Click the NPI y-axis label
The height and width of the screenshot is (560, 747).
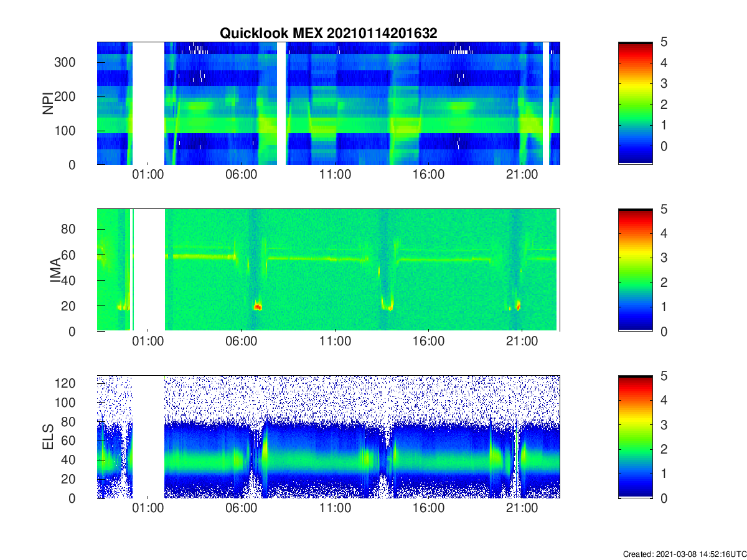pyautogui.click(x=48, y=103)
